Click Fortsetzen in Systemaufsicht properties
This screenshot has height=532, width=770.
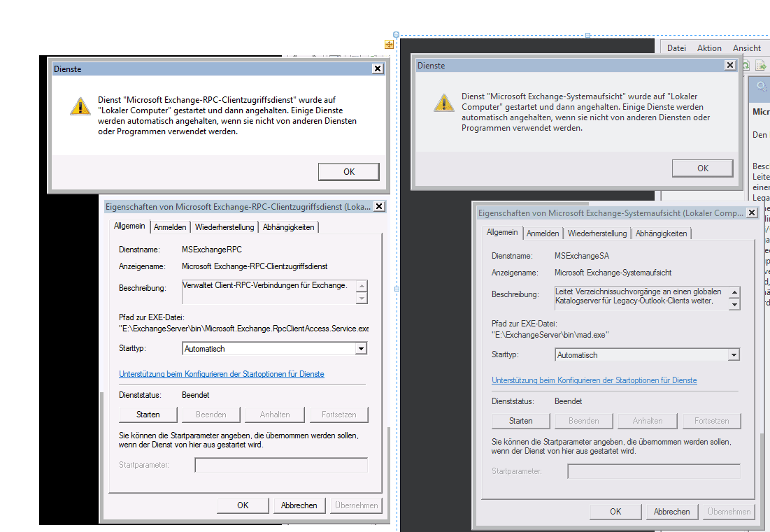pos(711,421)
